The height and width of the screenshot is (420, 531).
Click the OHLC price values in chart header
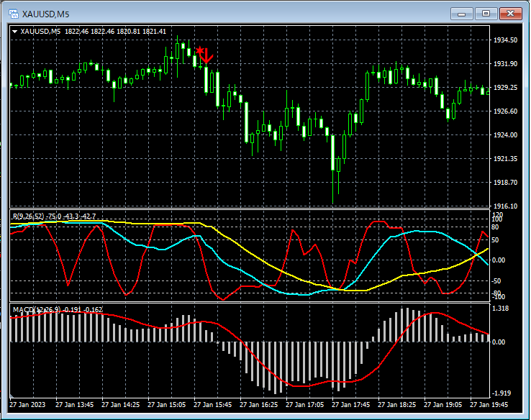115,32
